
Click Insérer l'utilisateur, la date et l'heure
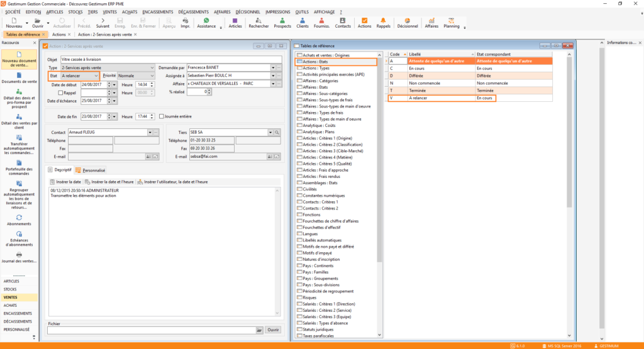pyautogui.click(x=172, y=182)
